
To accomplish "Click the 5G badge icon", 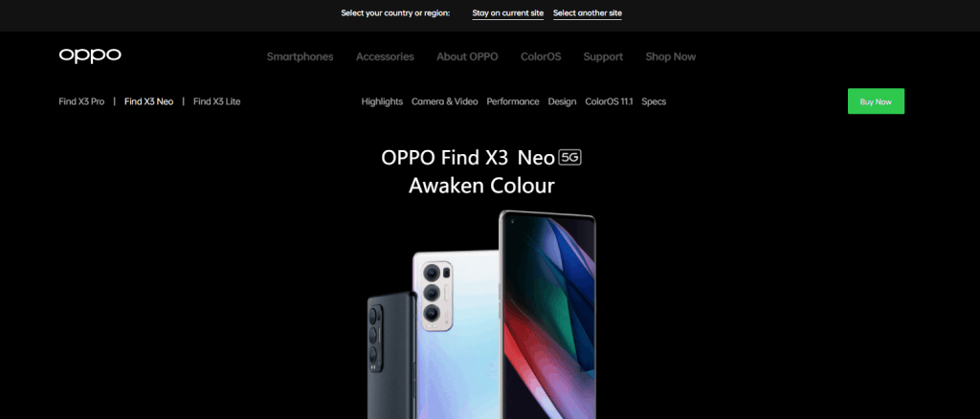I will [x=570, y=157].
